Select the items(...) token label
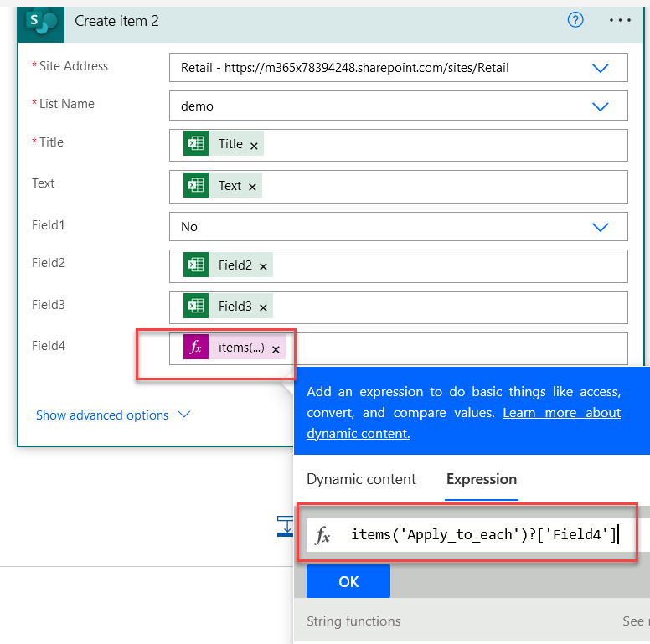650x644 pixels. 241,348
